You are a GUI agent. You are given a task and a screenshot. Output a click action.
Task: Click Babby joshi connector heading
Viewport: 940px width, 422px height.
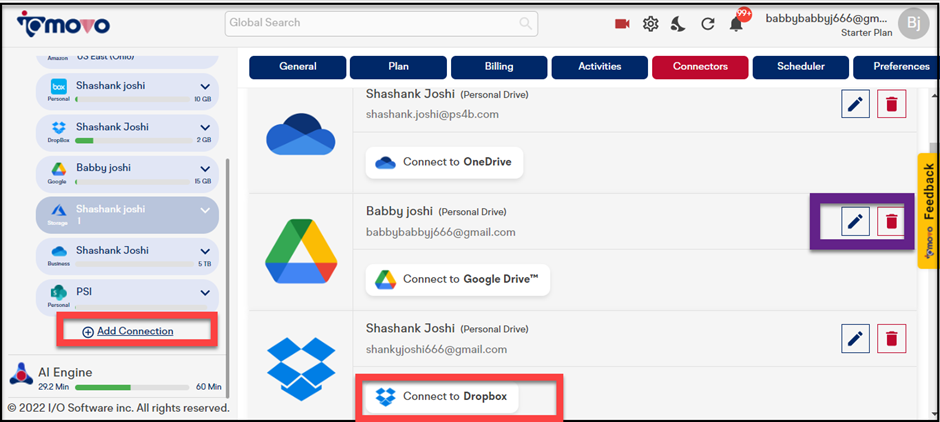point(399,212)
